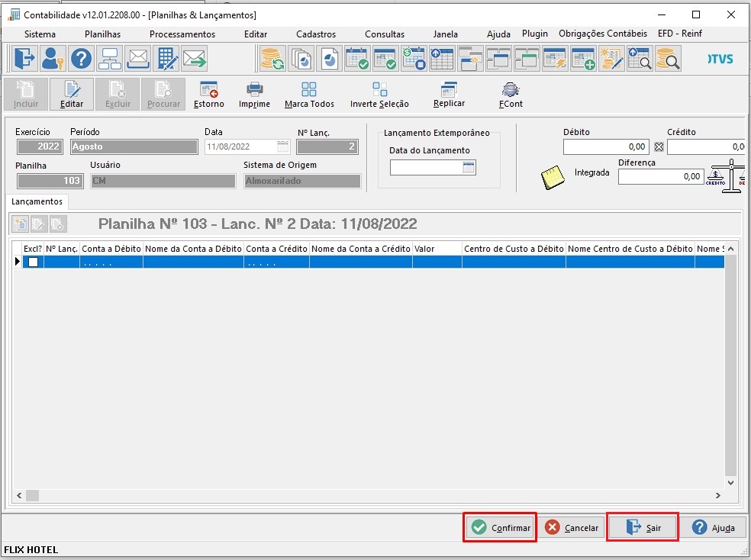751x560 pixels.
Task: Open the Plugin menu
Action: 534,34
